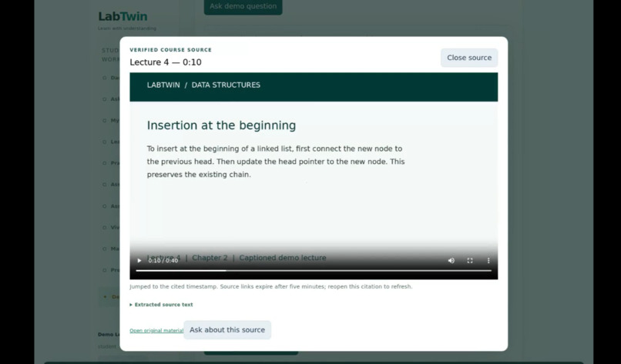Click the VERIFIED COURSE SOURCE label
This screenshot has height=364, width=621.
click(x=171, y=50)
